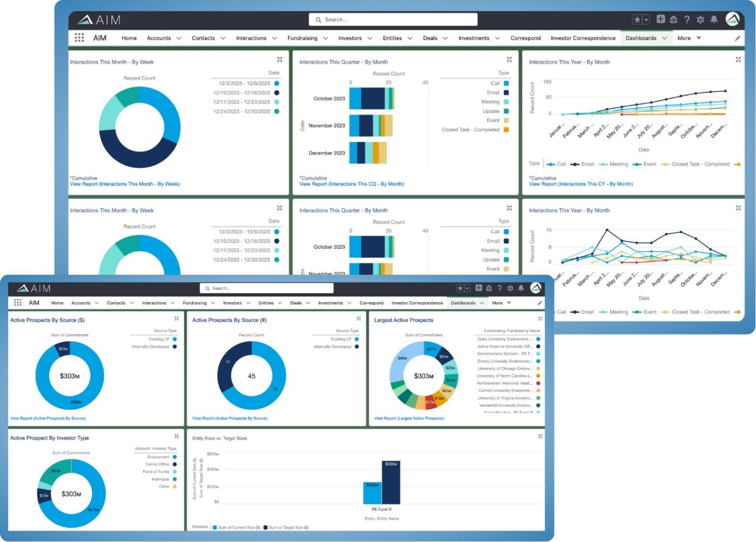
Task: Open the Setup gear in the back window
Action: pos(700,19)
